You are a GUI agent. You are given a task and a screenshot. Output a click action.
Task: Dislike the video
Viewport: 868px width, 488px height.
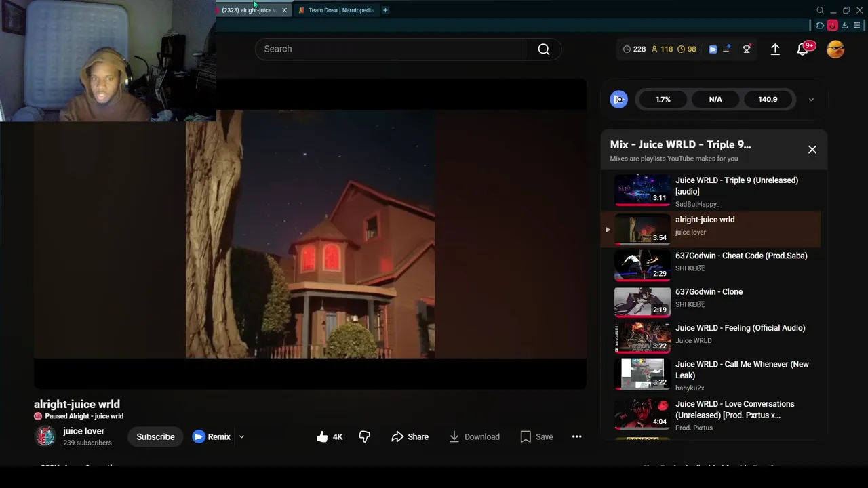click(364, 436)
